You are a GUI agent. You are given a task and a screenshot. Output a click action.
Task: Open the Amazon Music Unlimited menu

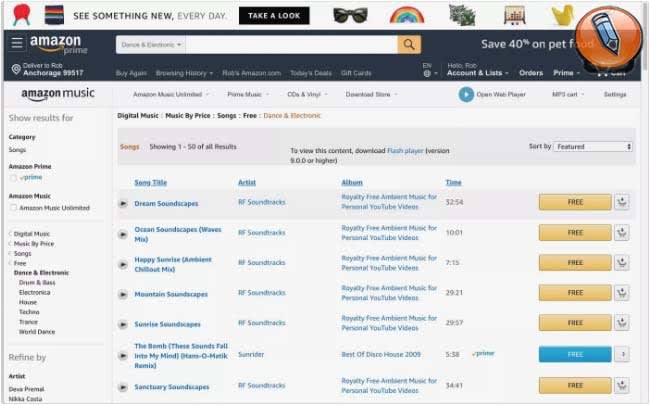(x=171, y=95)
